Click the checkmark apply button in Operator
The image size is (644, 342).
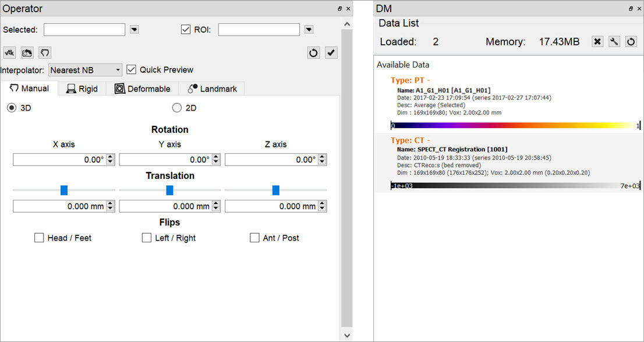tap(331, 52)
